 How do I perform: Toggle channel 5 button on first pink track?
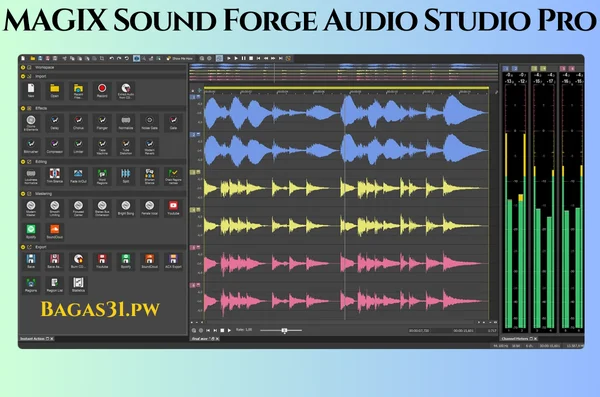(193, 248)
